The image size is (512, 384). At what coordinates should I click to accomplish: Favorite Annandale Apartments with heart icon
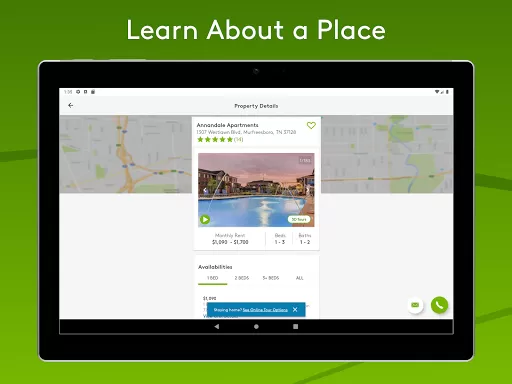tap(311, 125)
